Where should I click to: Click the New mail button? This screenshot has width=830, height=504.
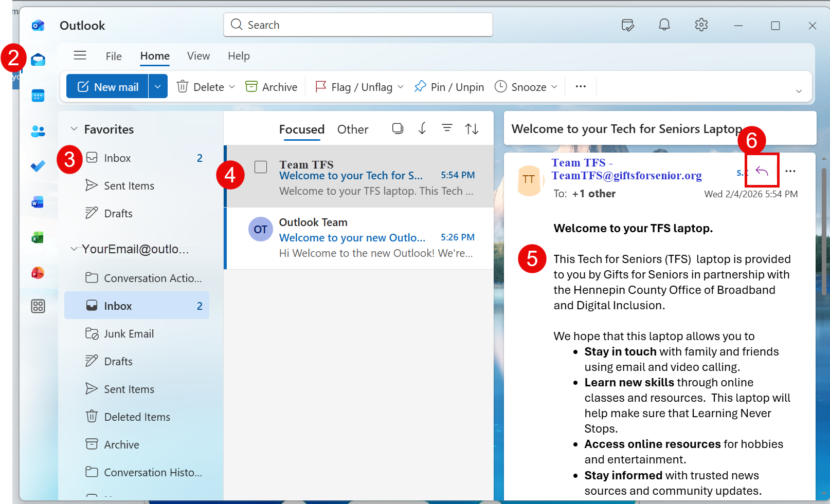click(x=107, y=86)
